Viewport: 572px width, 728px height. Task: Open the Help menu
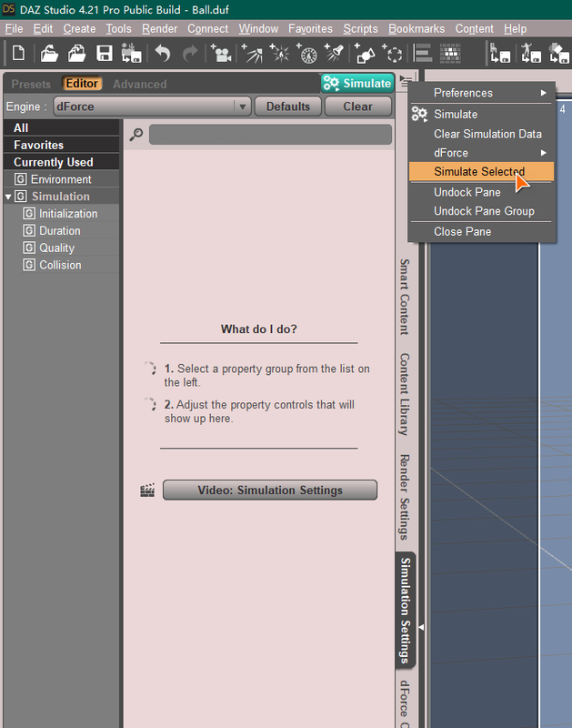click(515, 29)
